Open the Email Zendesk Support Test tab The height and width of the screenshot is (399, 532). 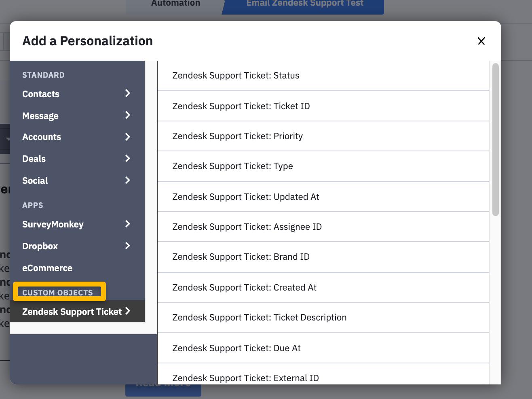pos(305,4)
